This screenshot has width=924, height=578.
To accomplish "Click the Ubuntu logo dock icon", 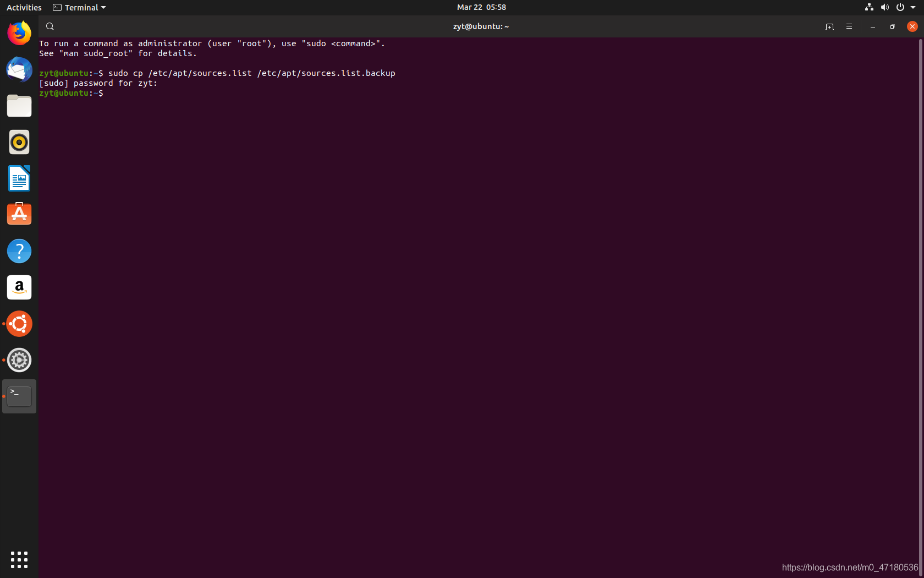I will click(19, 324).
